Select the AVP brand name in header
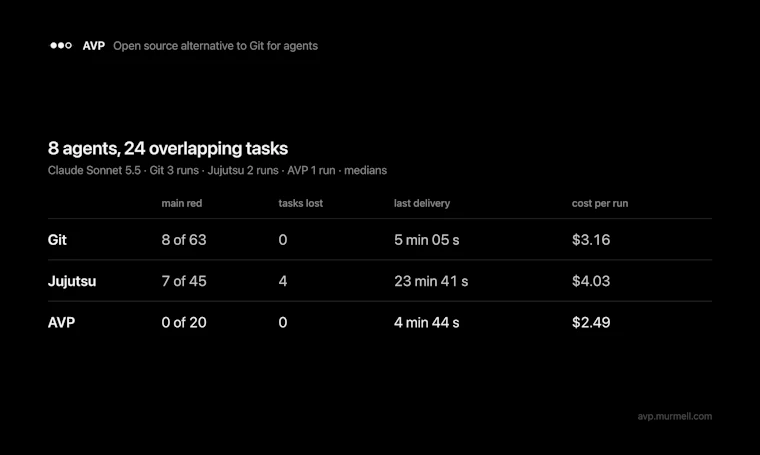 coord(94,46)
